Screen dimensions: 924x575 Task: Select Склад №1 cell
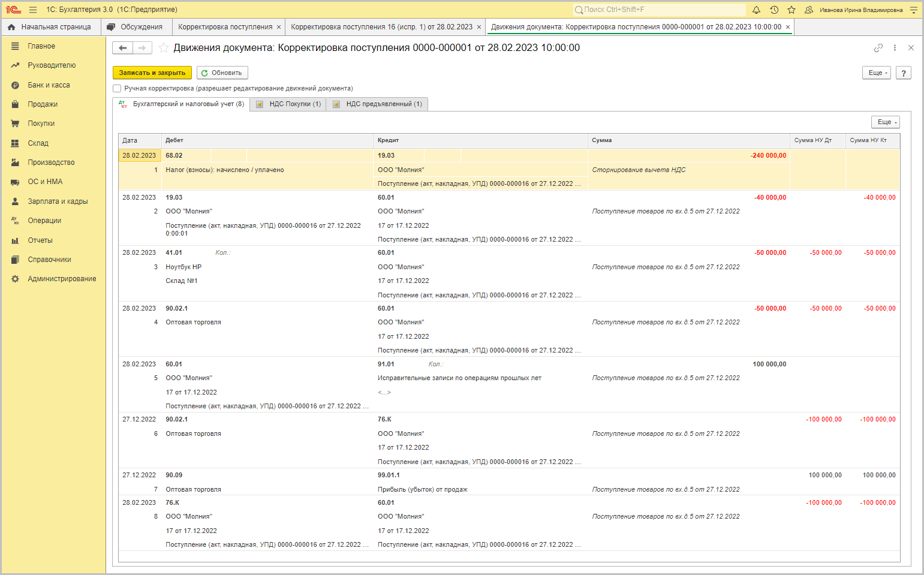181,281
